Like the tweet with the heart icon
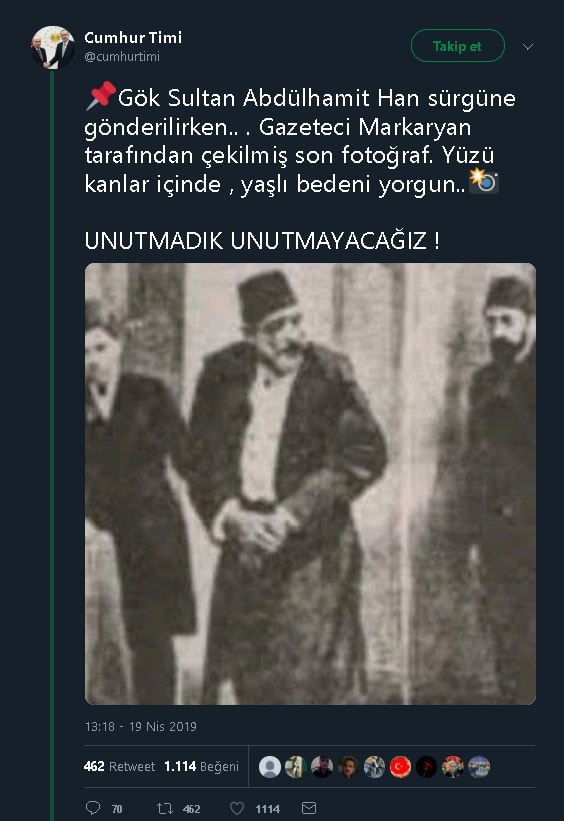564x821 pixels. [237, 808]
